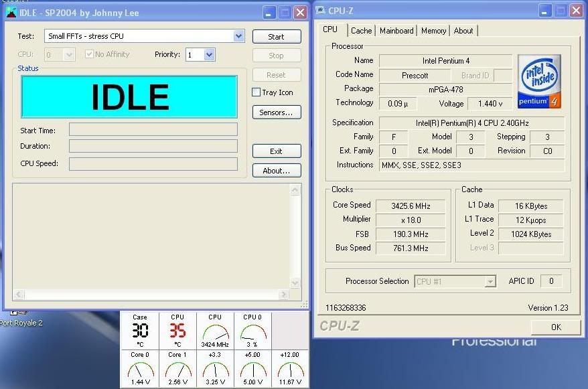Screen dimensions: 588x389
Task: Click the CPU Speed field in SP2004
Action: coord(153,164)
